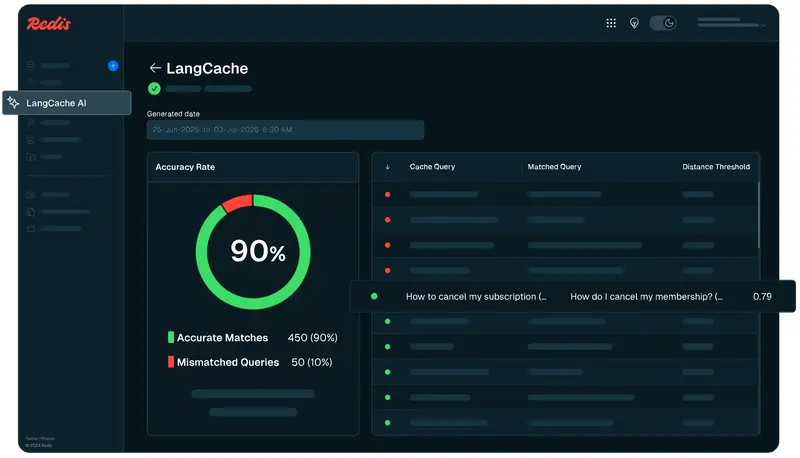This screenshot has width=800, height=458.
Task: Click the green checkmark status icon
Action: pyautogui.click(x=154, y=89)
